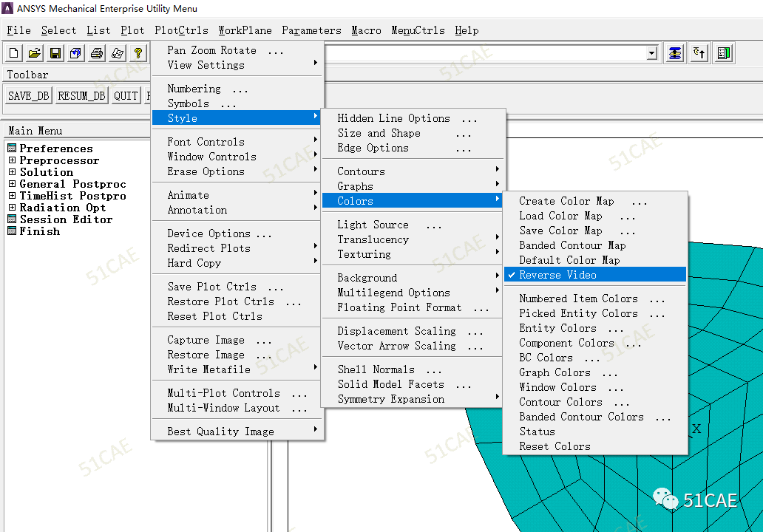Choose Best Quality Image entry
763x532 pixels.
click(237, 431)
